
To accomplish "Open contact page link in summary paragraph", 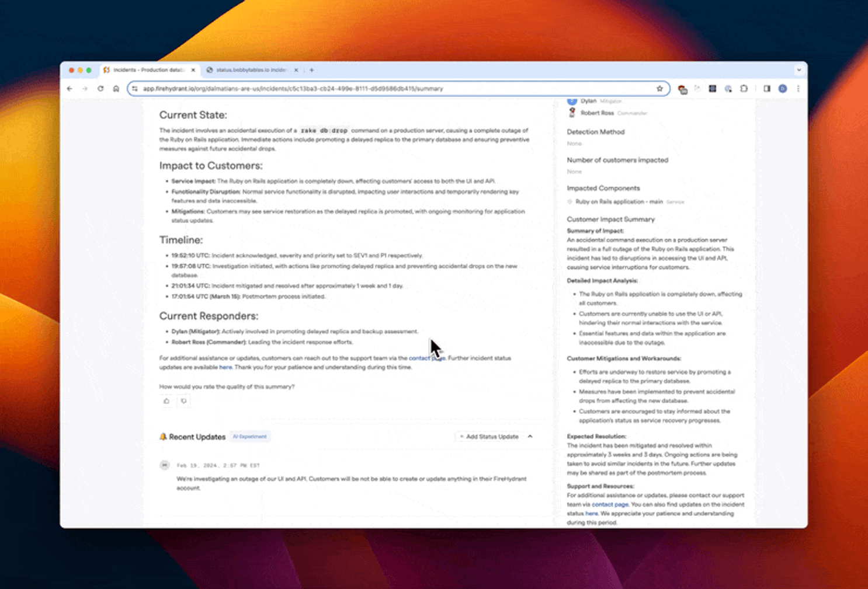I will click(427, 358).
